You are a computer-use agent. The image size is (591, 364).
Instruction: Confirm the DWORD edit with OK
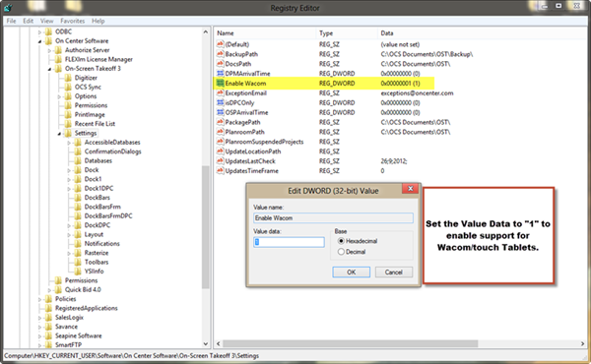click(352, 273)
